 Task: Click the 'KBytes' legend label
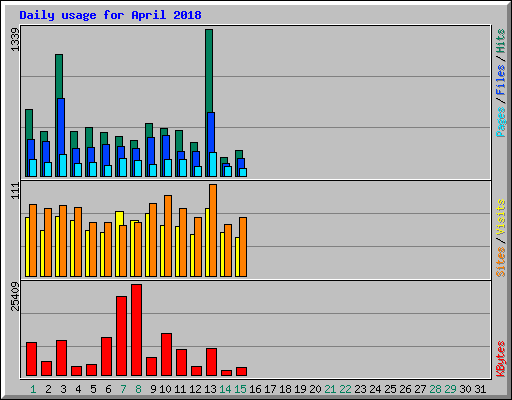click(x=500, y=359)
